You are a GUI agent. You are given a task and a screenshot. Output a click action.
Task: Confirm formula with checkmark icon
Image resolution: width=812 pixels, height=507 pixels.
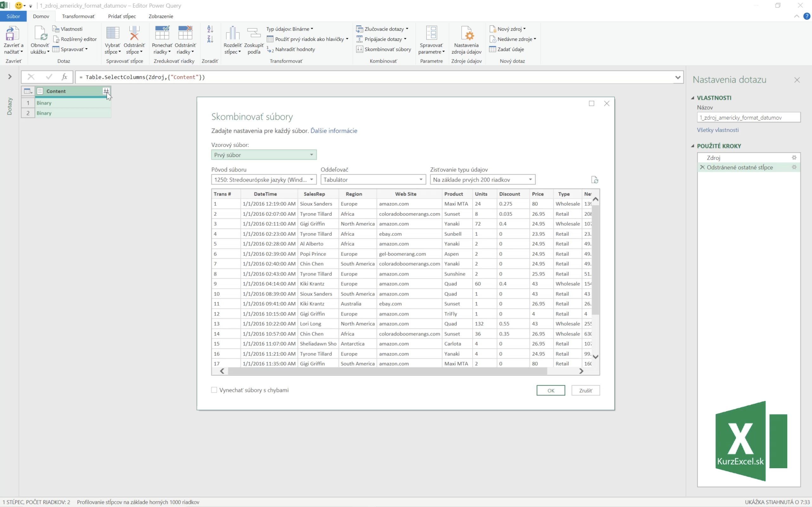click(49, 77)
